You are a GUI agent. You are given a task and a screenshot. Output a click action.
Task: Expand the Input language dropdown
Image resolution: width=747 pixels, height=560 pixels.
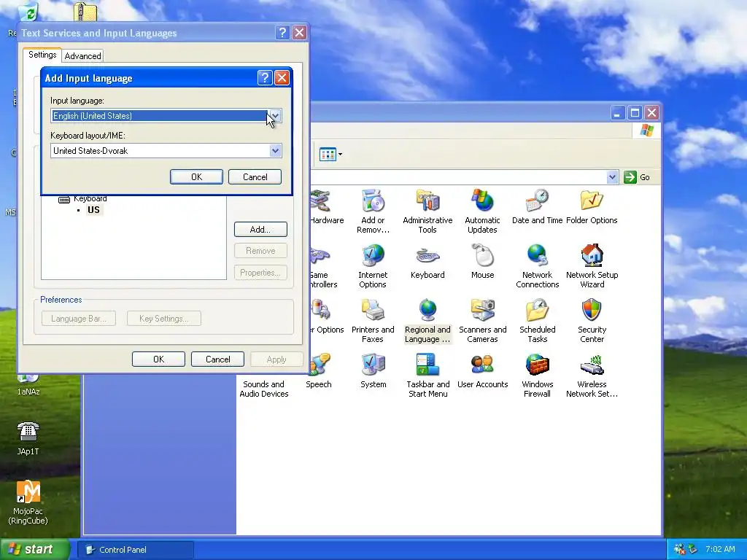point(275,116)
